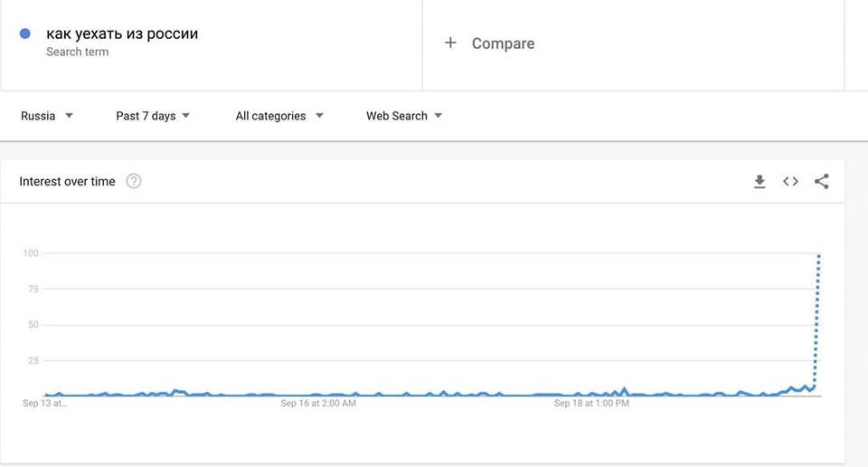Open the help icon beside Interest over time
Image resolution: width=868 pixels, height=467 pixels.
[134, 181]
